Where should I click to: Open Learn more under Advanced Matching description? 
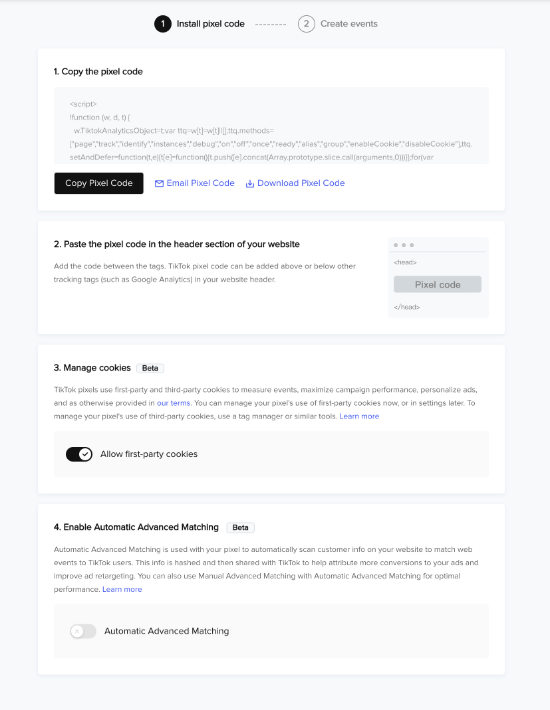pos(122,589)
